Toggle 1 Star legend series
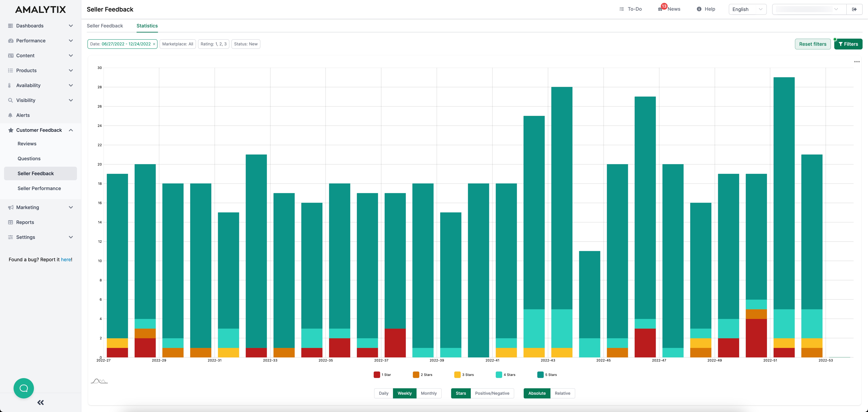Screen dimensions: 868x412 point(382,375)
